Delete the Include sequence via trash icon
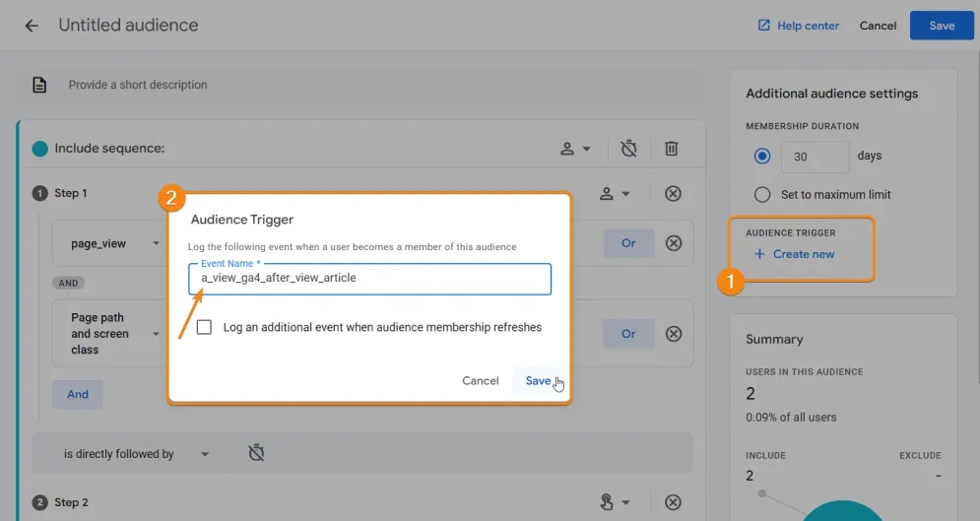Image resolution: width=980 pixels, height=521 pixels. click(672, 149)
